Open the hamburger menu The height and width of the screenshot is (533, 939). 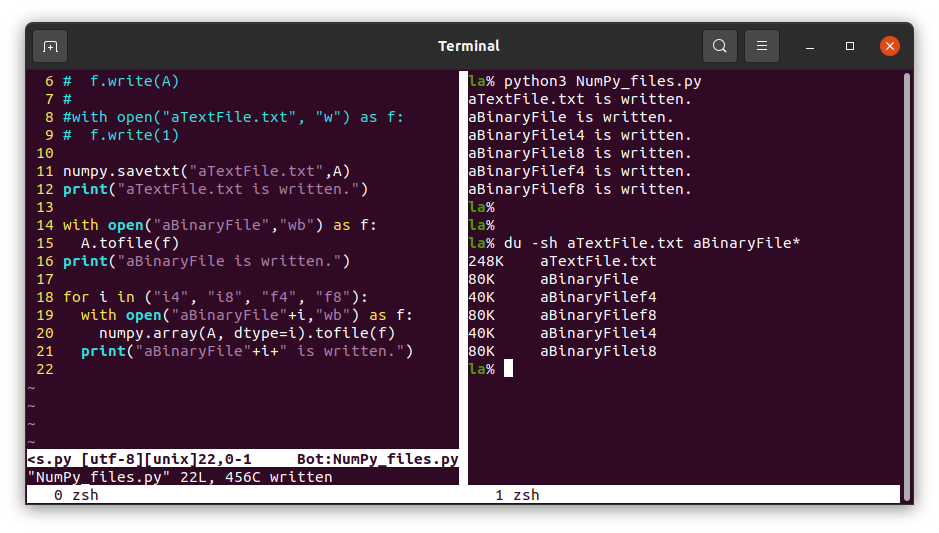[762, 46]
